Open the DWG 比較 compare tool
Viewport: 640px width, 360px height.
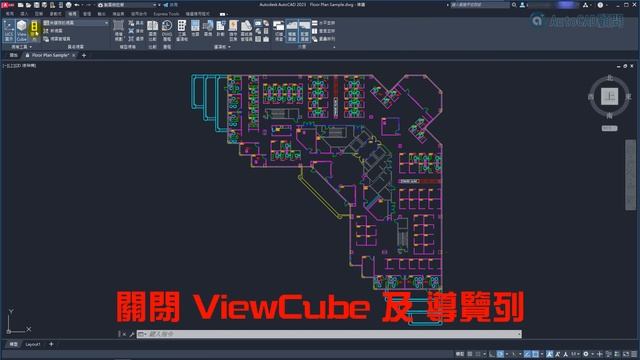point(152,31)
